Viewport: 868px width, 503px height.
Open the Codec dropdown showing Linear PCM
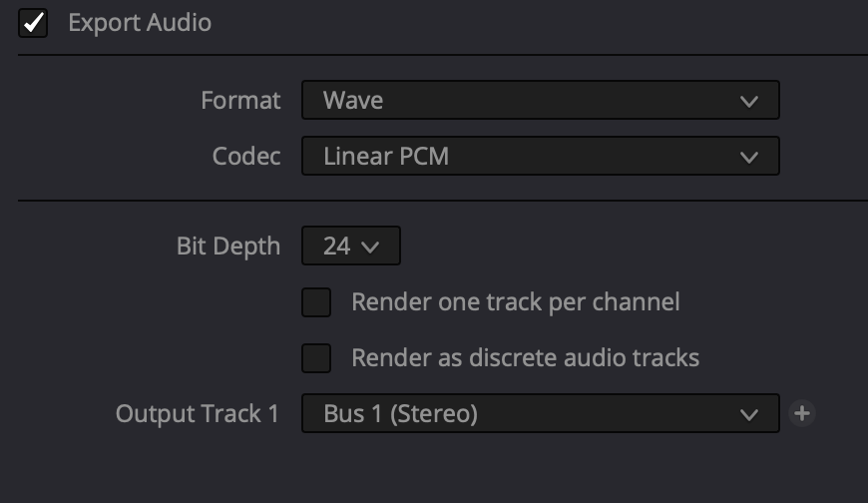(x=540, y=157)
